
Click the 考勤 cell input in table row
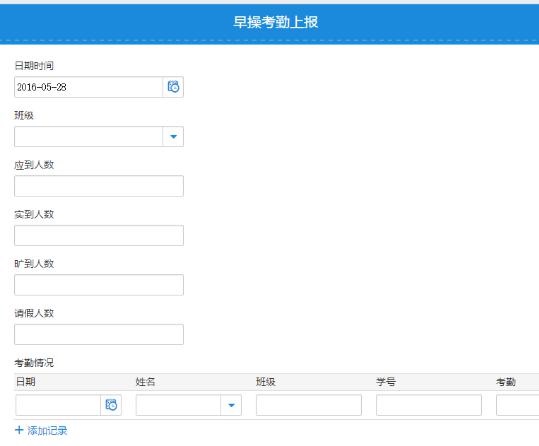(518, 405)
